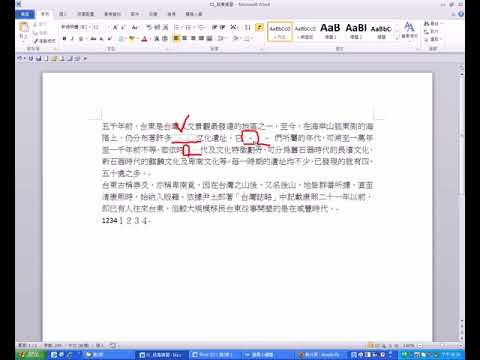Expand the Styles gallery list

397,38
